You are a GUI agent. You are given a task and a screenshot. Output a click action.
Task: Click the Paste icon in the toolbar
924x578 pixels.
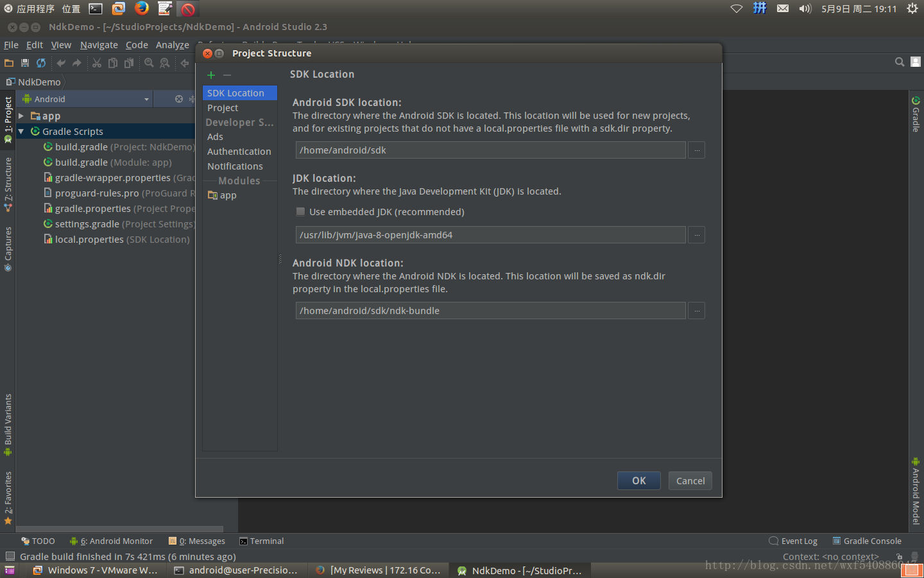[129, 63]
